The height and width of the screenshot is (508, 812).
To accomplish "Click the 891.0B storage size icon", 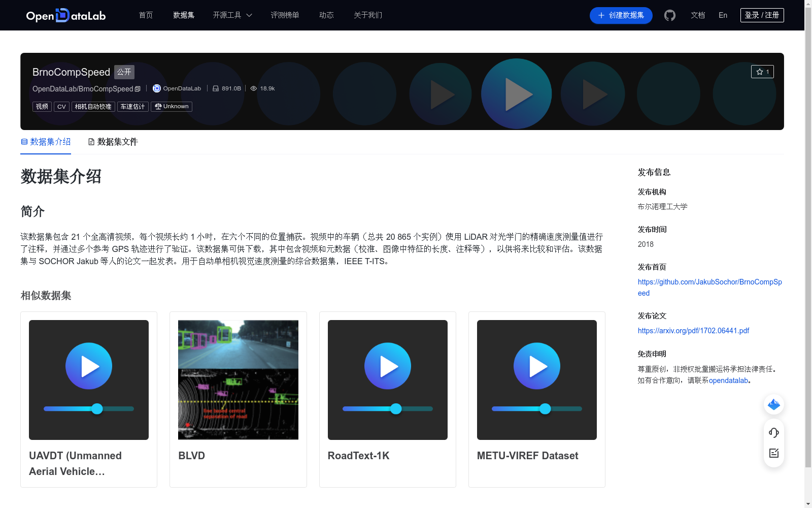I will click(x=216, y=88).
